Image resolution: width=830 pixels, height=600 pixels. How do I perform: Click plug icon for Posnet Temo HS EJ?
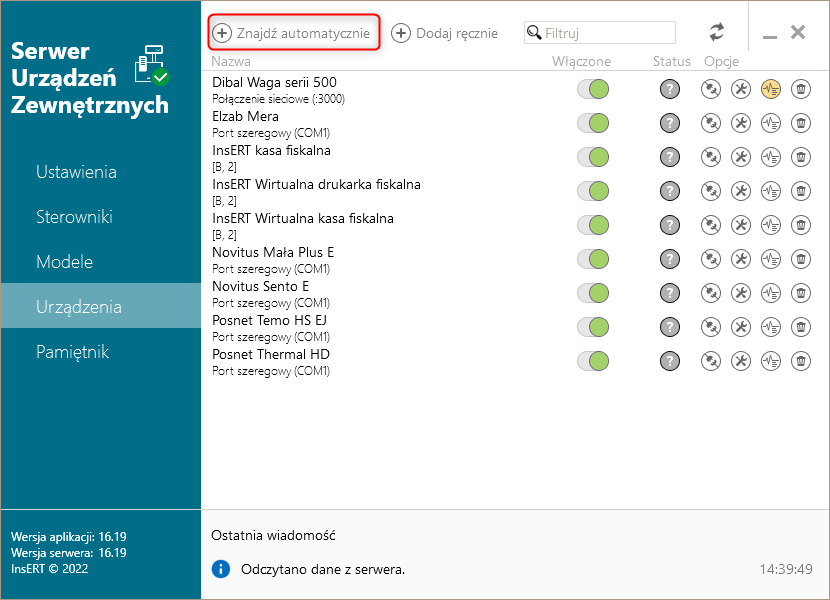[x=711, y=327]
